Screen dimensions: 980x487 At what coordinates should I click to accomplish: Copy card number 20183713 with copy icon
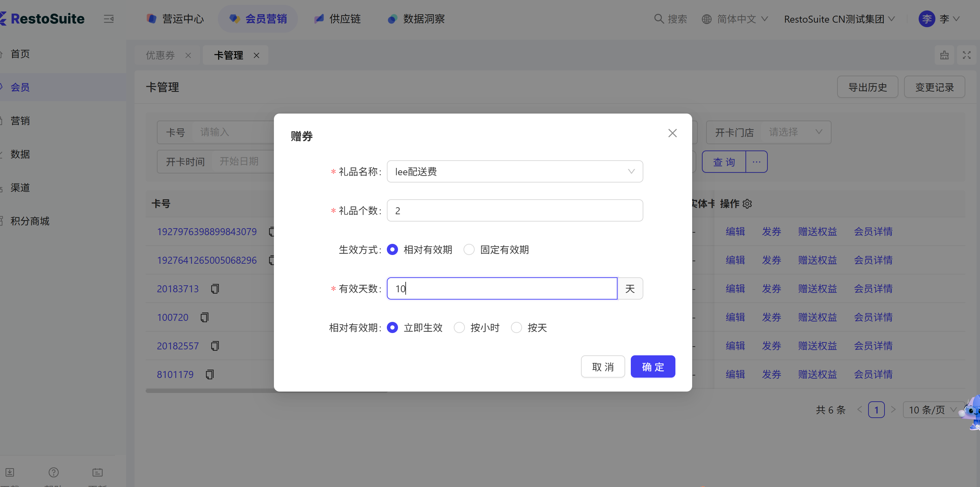(x=215, y=289)
